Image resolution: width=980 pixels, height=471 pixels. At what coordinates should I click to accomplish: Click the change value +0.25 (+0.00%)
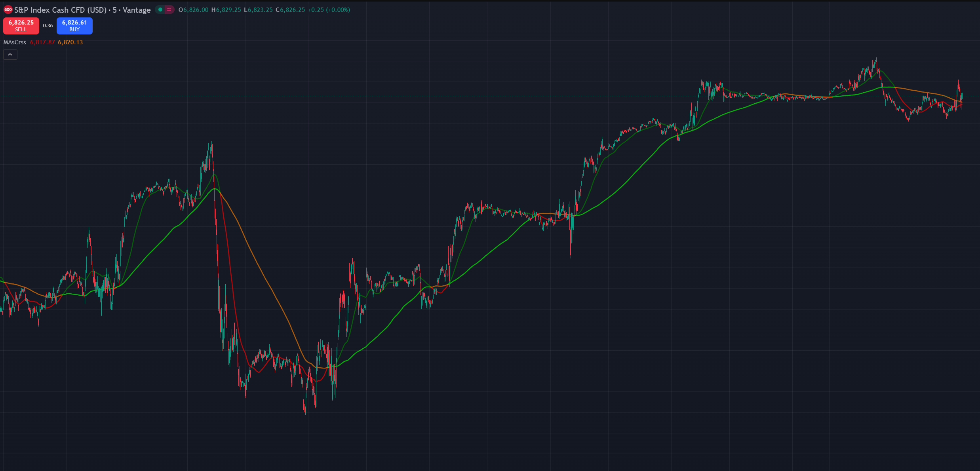[x=329, y=10]
